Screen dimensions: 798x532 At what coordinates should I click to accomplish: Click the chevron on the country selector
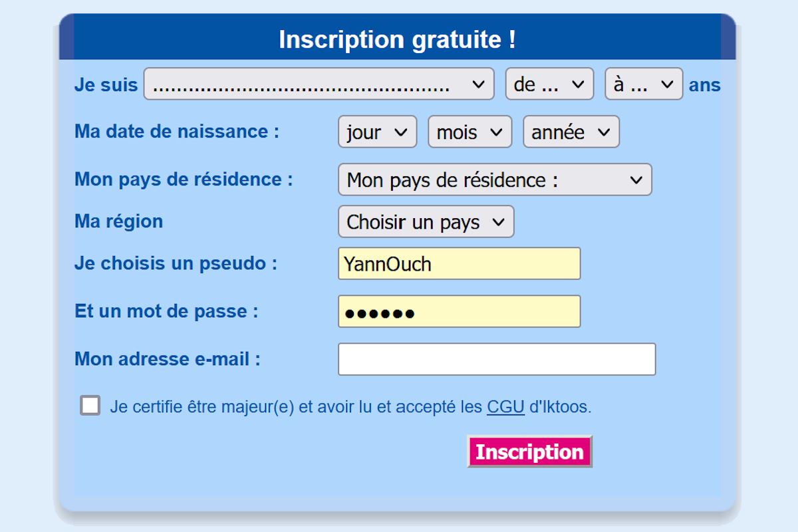click(x=636, y=180)
